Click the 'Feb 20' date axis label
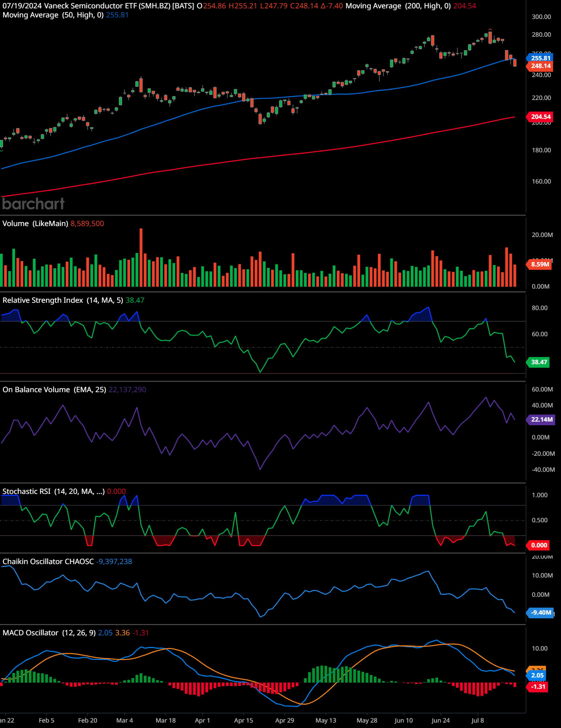The height and width of the screenshot is (728, 561). tap(88, 720)
